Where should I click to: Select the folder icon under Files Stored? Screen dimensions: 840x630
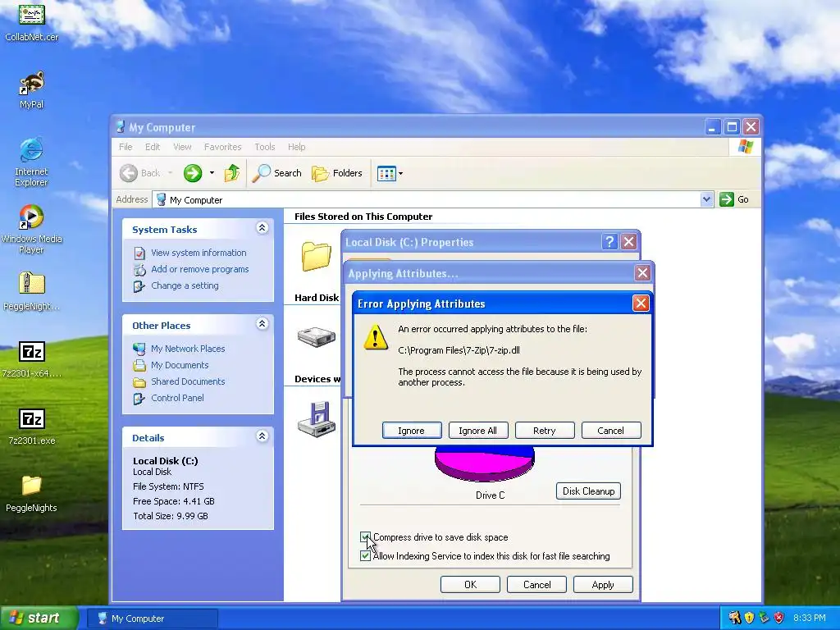316,256
